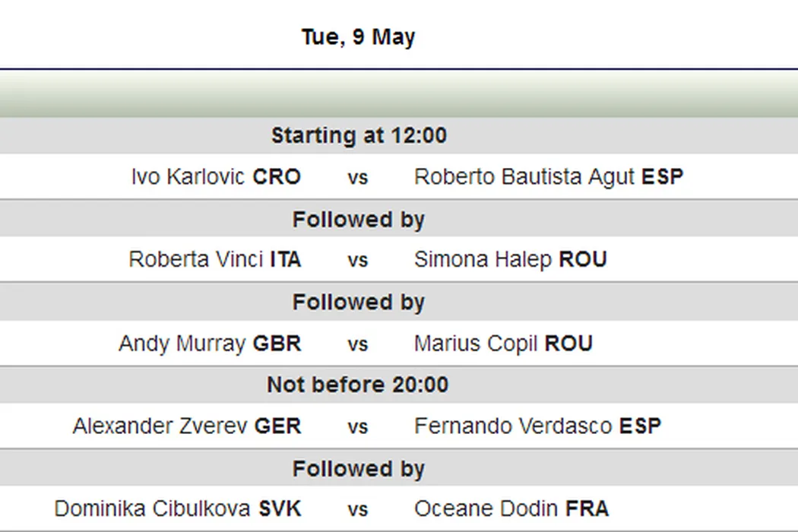Select Roberta Vinci in the schedule
The width and height of the screenshot is (798, 532).
(x=197, y=260)
